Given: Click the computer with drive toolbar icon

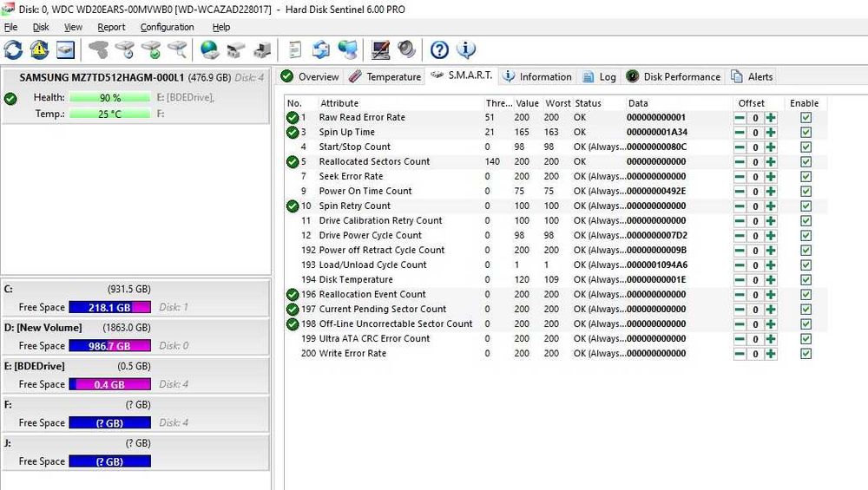Looking at the screenshot, I should [x=262, y=49].
